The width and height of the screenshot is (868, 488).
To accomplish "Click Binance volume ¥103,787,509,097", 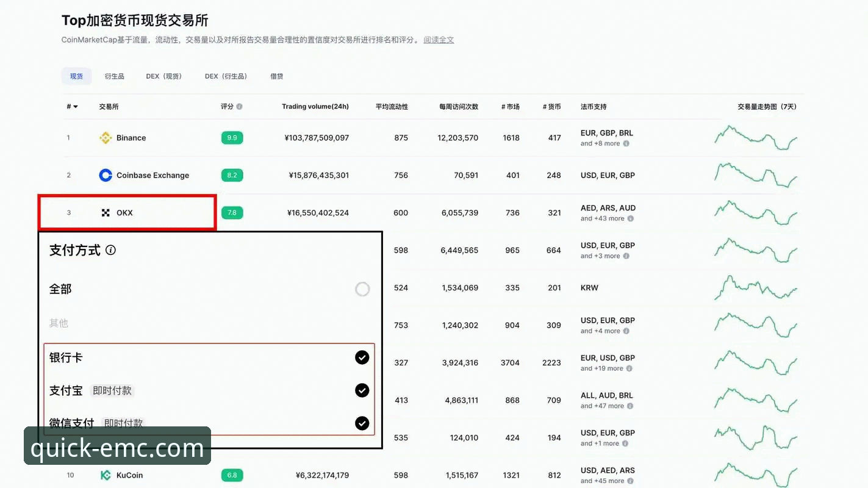I will coord(317,138).
